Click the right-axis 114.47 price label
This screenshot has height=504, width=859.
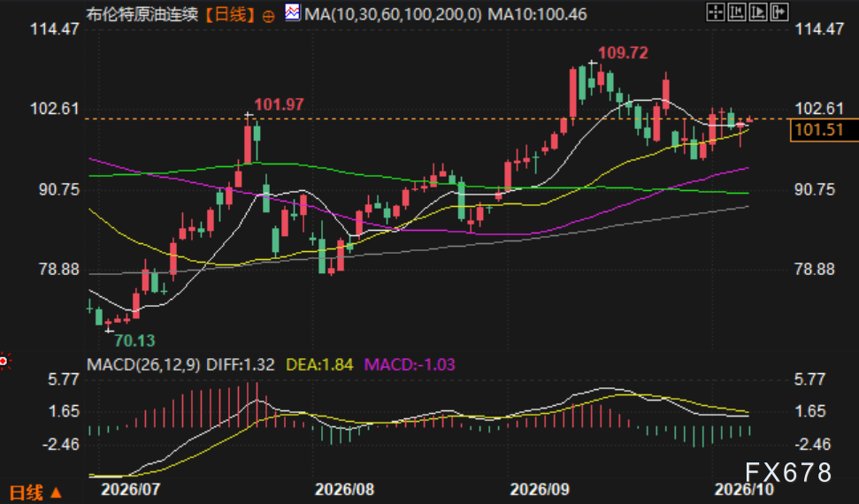[x=819, y=29]
